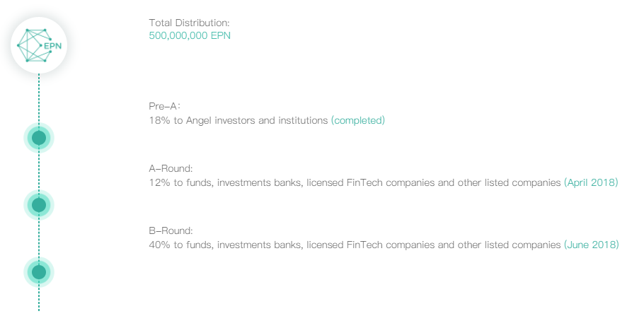Click the B-Round heading

coord(171,231)
